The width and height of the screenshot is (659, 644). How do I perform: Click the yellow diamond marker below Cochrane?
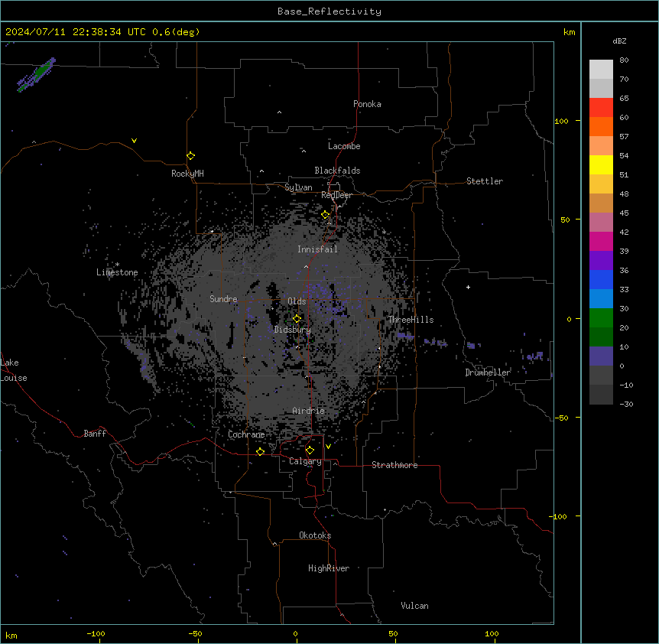(260, 451)
